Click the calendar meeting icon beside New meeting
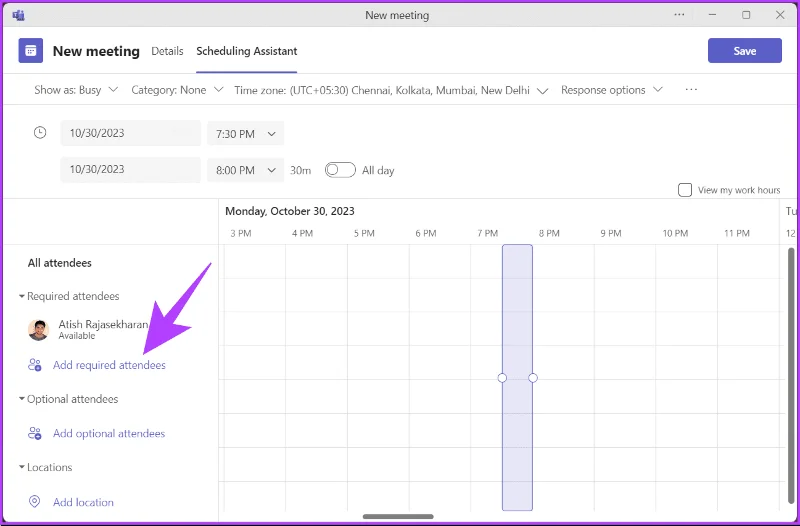Screen dimensions: 800x526 [31, 51]
